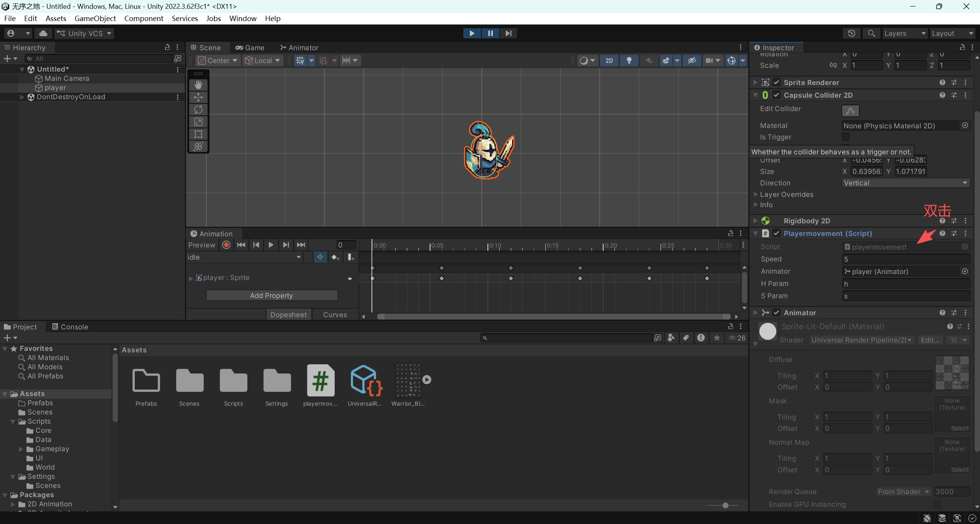Open the Layers dropdown

905,33
